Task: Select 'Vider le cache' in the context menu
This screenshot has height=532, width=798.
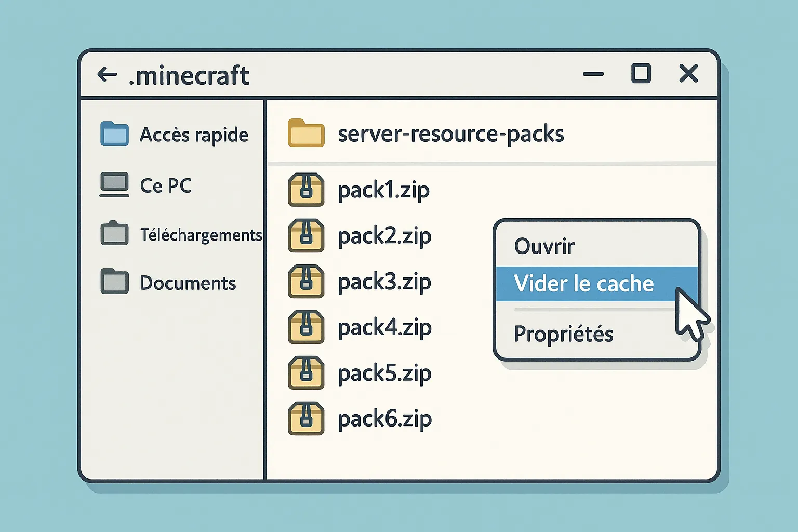Action: click(x=583, y=284)
